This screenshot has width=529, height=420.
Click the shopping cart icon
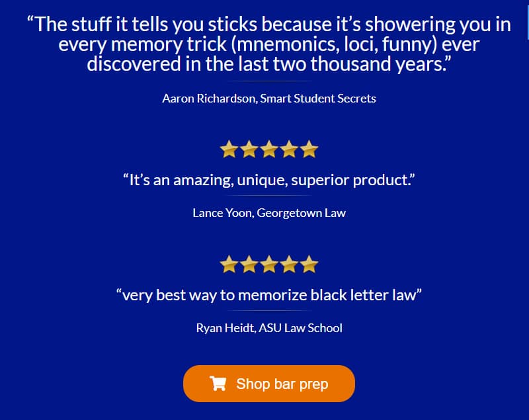(218, 384)
